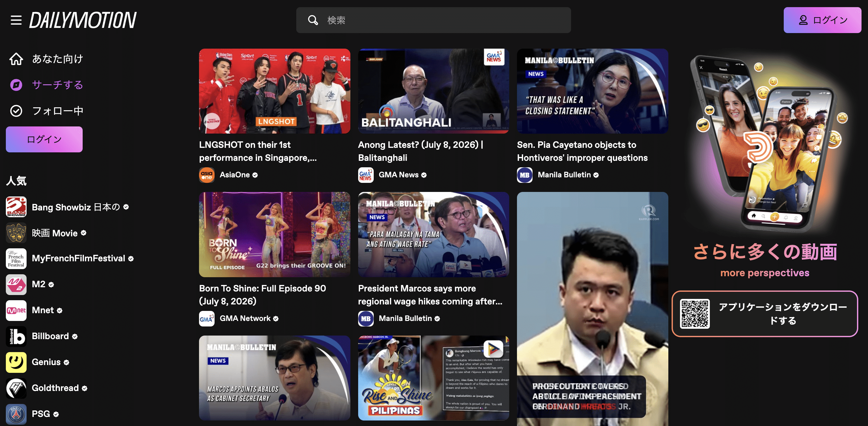Click GMA Network channel name
The image size is (868, 426).
tap(245, 318)
